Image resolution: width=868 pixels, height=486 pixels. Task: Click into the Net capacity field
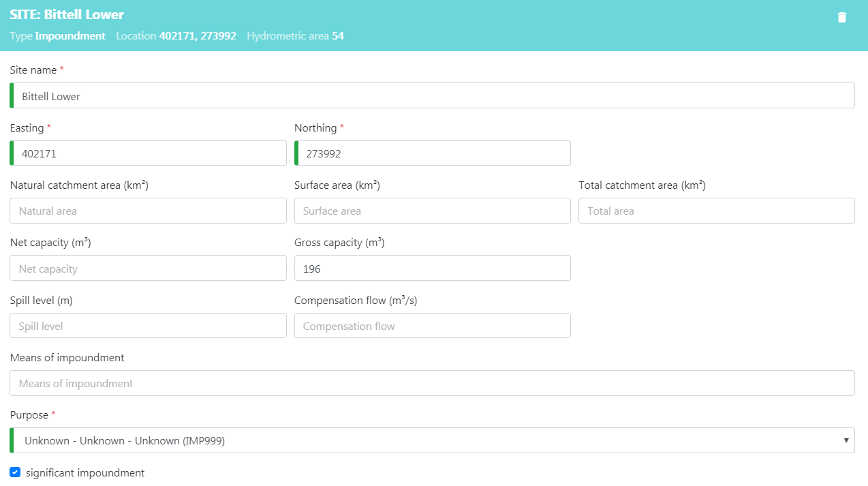(148, 269)
